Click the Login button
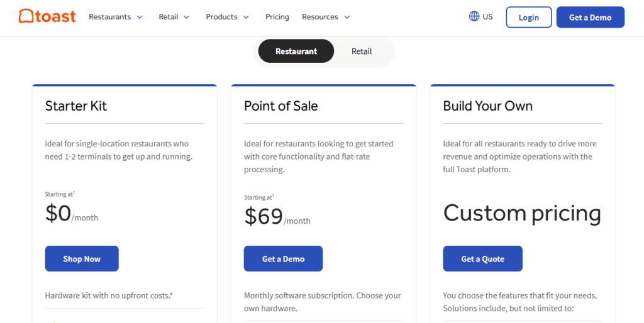This screenshot has width=644, height=323. [x=528, y=18]
